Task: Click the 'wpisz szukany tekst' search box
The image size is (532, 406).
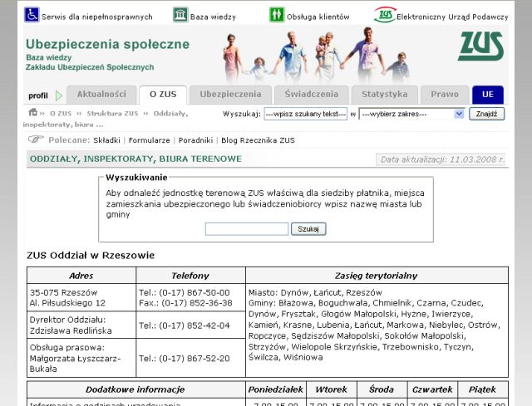Action: pos(305,114)
